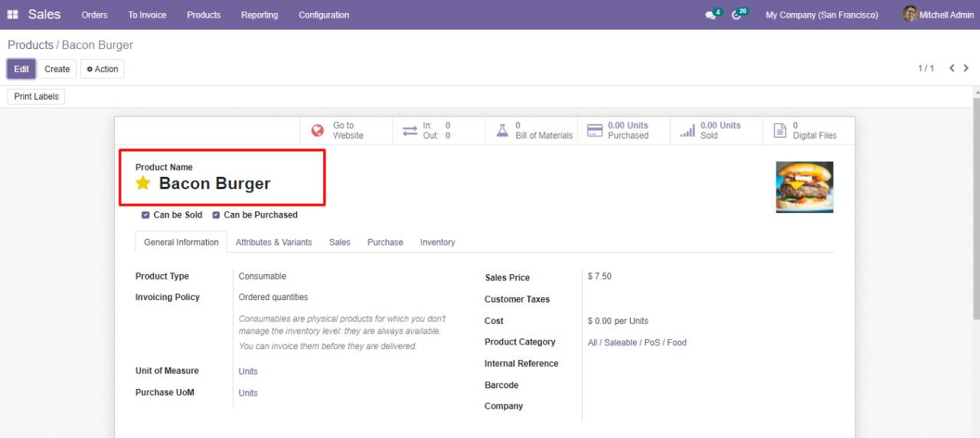This screenshot has height=438, width=980.
Task: Click the Sold bar chart icon
Action: [688, 131]
